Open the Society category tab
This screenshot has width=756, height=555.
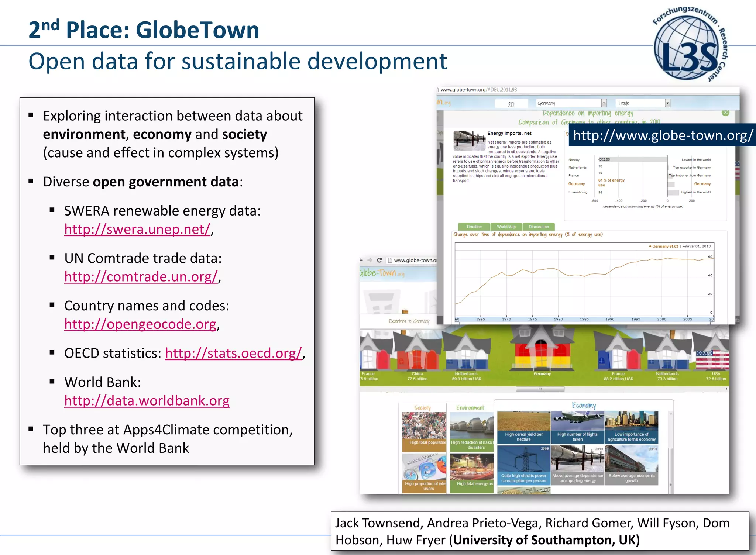tap(422, 408)
